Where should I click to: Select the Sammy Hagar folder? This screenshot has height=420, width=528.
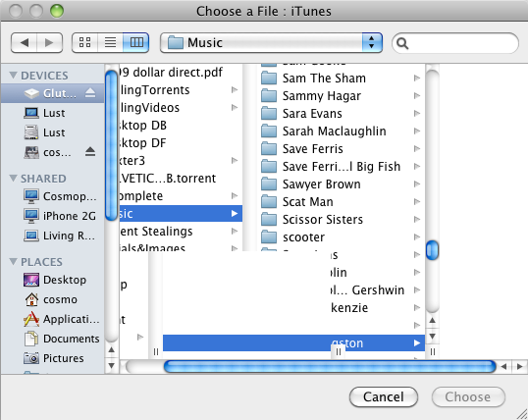341,96
